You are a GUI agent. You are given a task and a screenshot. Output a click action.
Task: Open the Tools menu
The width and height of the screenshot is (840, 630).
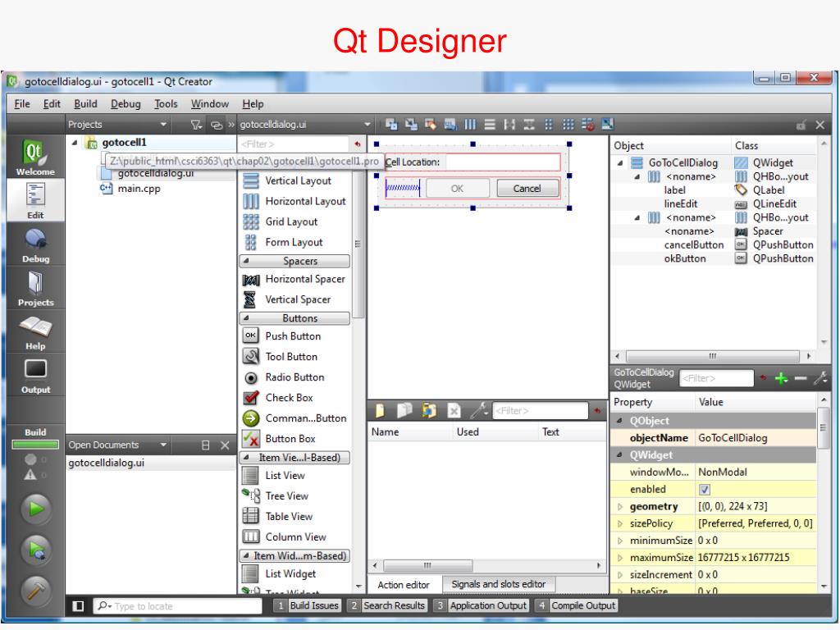click(166, 104)
